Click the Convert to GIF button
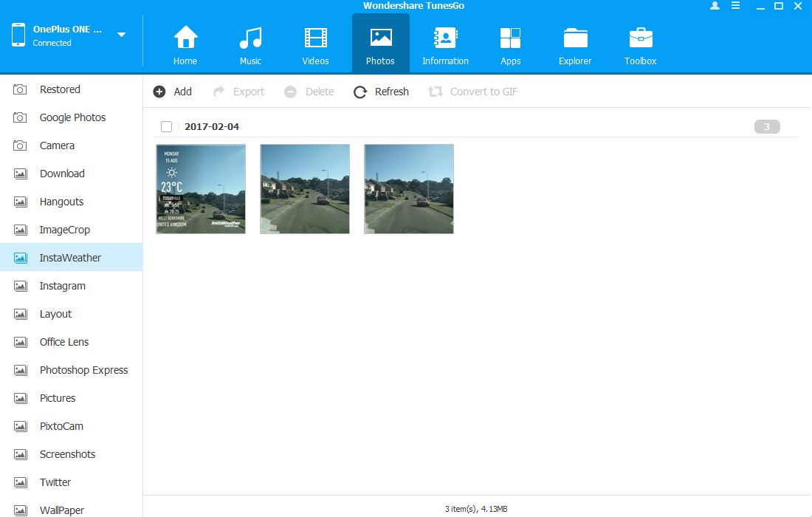The image size is (812, 517). 473,92
